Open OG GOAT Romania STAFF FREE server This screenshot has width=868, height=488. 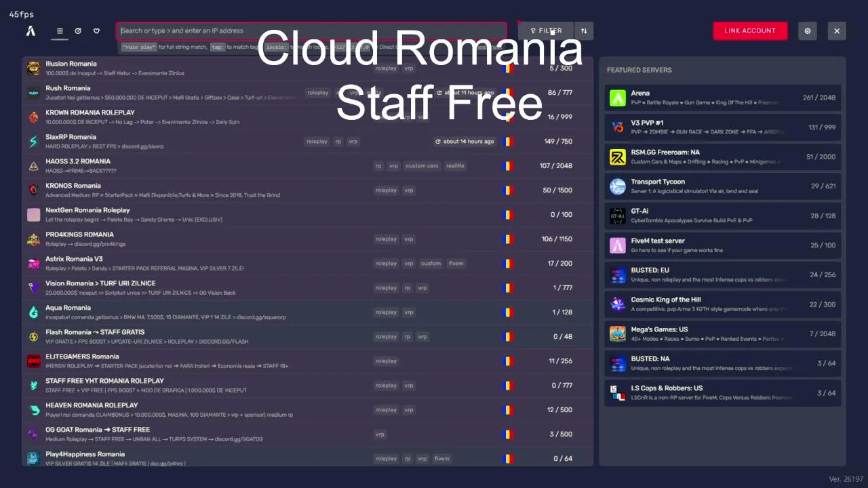coord(307,434)
